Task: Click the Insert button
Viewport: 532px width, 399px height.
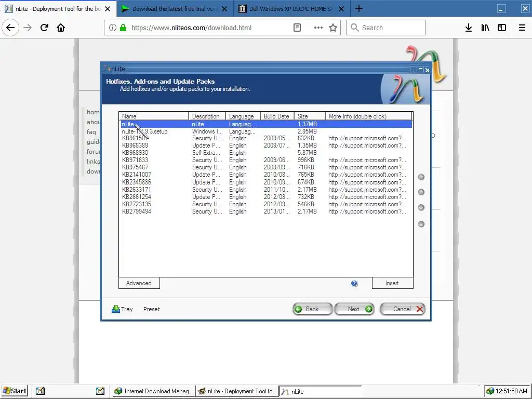Action: pos(393,283)
